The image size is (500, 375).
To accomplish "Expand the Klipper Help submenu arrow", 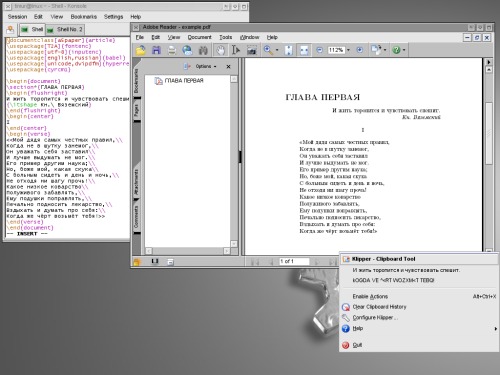I will tap(495, 329).
